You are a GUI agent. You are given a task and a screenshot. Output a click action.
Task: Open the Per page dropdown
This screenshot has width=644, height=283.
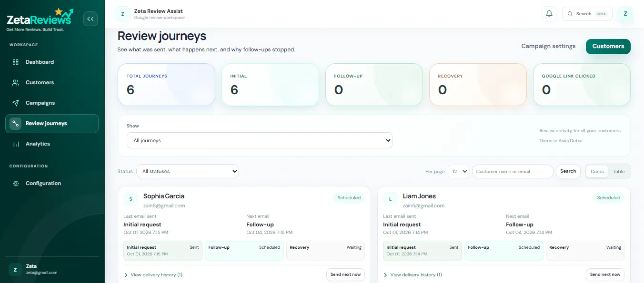coord(459,171)
